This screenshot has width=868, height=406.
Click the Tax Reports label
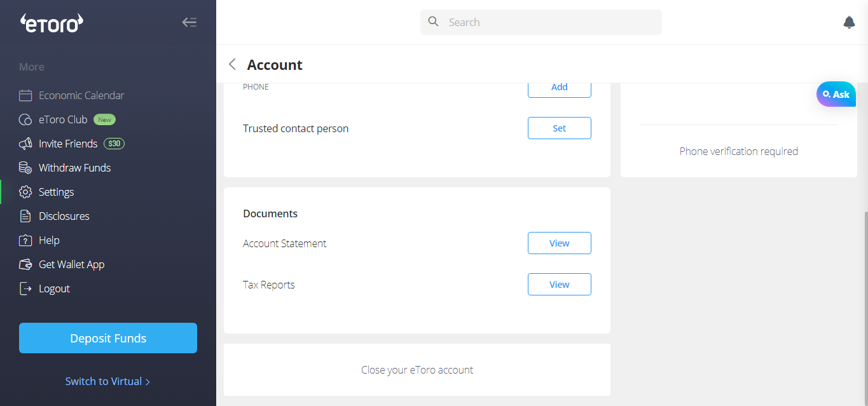point(269,285)
